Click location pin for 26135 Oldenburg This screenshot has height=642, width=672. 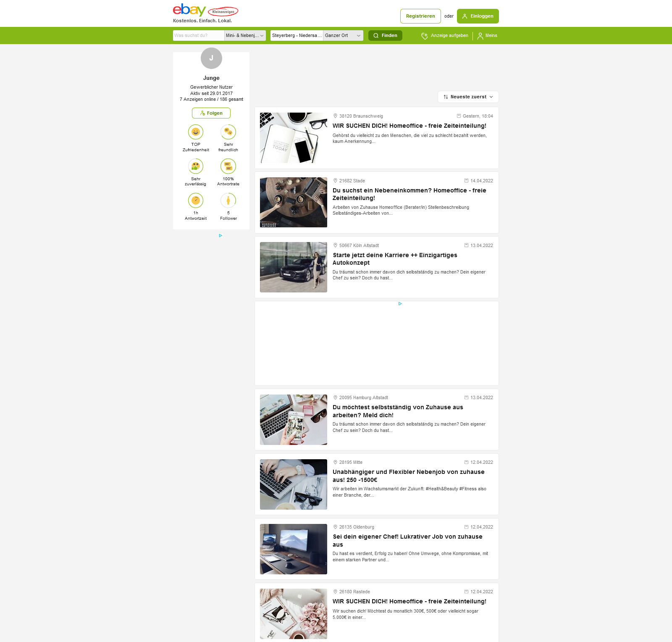click(x=335, y=527)
